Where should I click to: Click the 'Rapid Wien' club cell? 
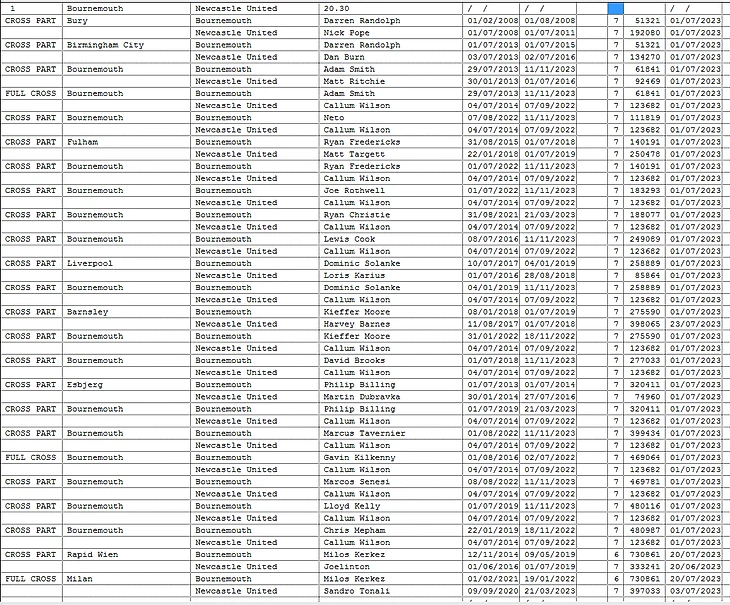[x=126, y=554]
